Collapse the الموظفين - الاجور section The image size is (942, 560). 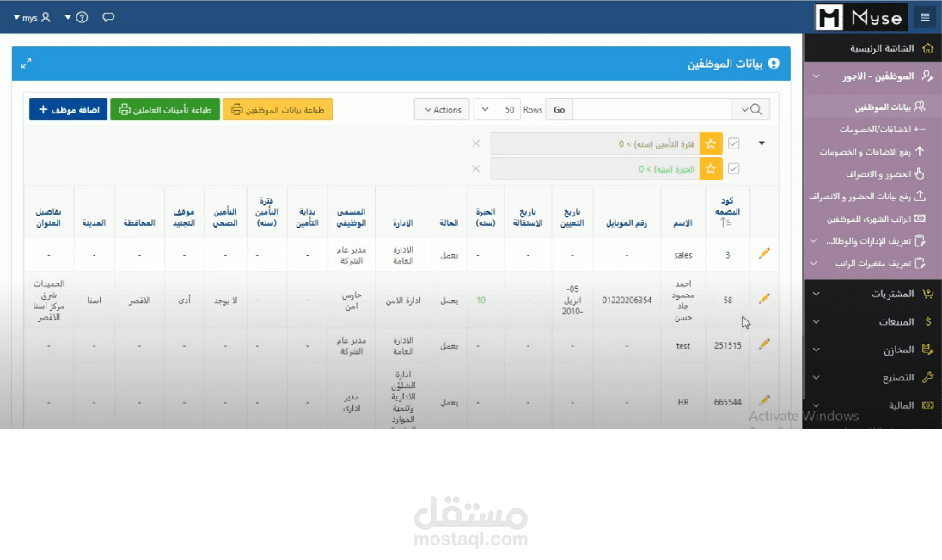click(816, 76)
